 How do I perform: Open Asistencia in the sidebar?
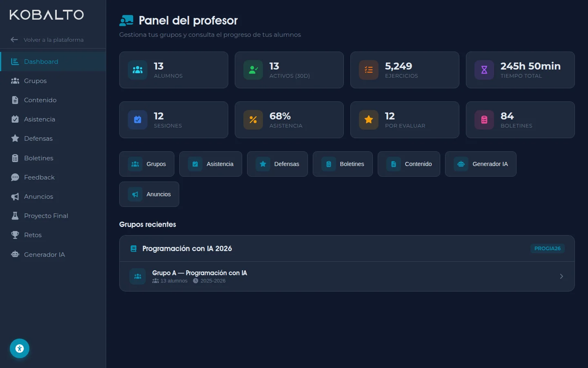53,119
